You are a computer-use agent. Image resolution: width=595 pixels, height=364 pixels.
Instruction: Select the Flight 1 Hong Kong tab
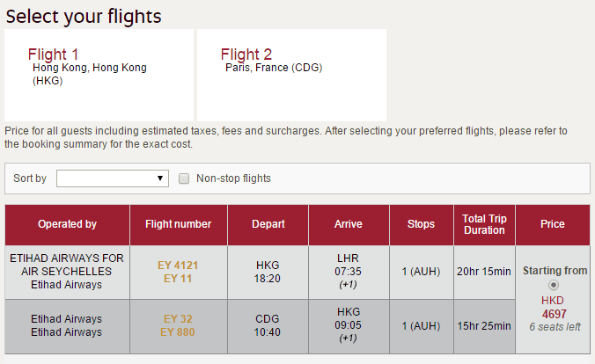[99, 74]
